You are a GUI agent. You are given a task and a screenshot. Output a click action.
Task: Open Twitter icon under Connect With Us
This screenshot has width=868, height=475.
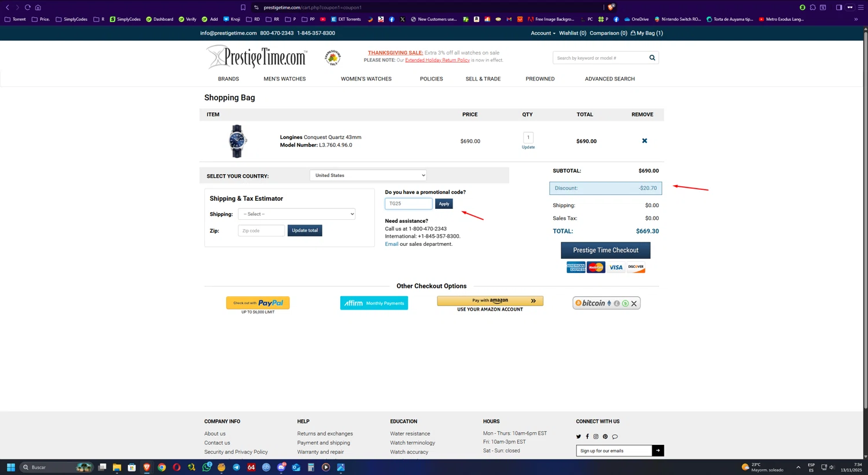(x=579, y=437)
